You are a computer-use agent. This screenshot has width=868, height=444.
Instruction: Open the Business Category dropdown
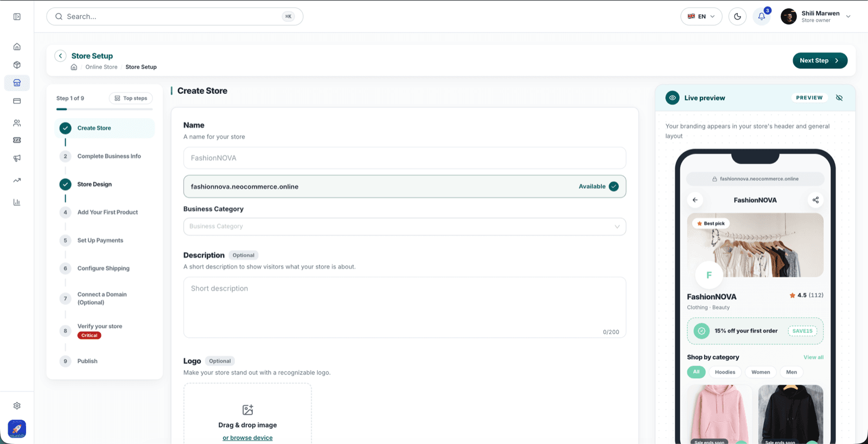[x=405, y=227]
